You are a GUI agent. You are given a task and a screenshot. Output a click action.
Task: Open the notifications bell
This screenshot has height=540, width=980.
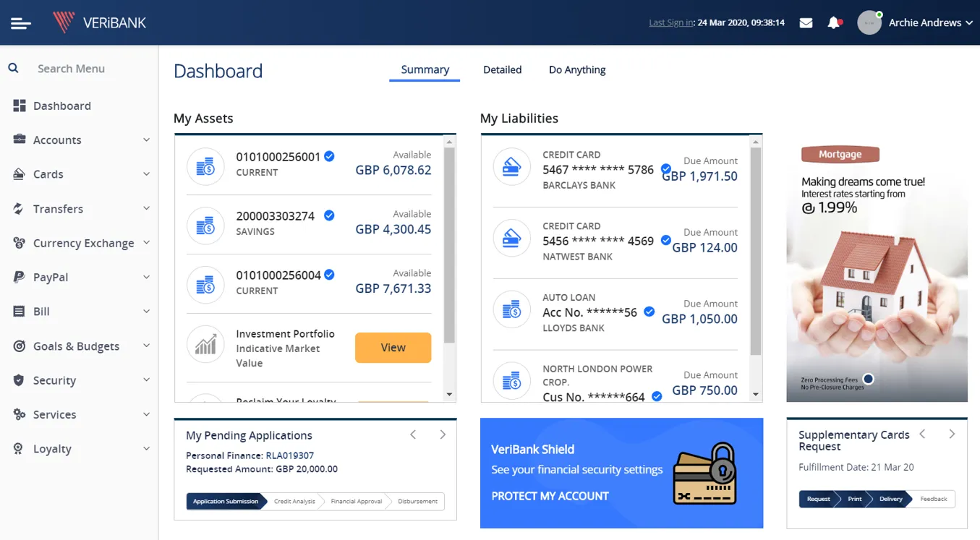point(835,23)
